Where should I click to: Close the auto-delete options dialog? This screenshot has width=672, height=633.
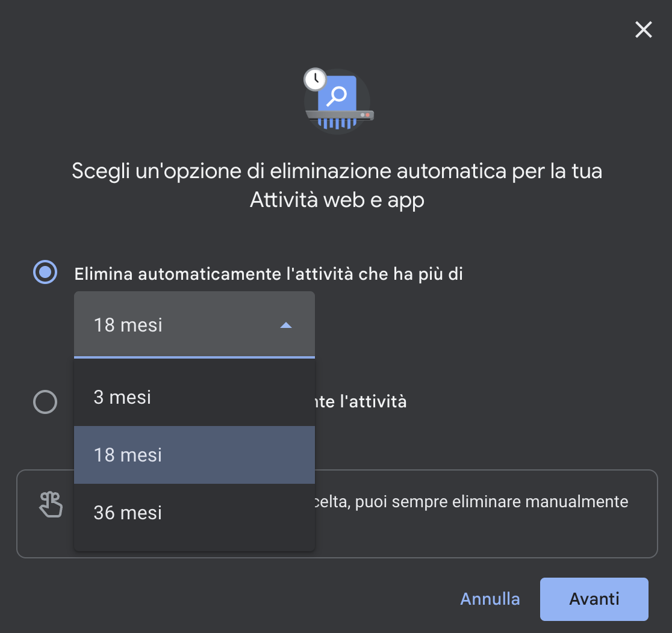pyautogui.click(x=643, y=29)
